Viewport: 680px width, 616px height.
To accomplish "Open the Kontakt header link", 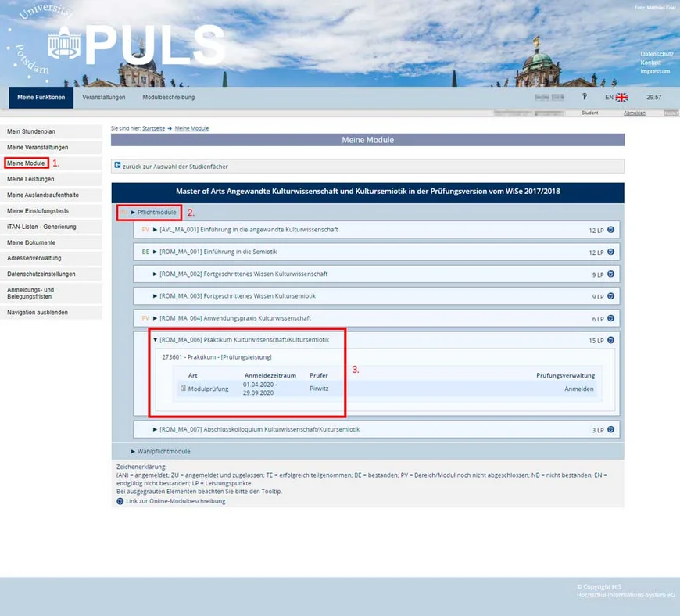I will [x=650, y=63].
